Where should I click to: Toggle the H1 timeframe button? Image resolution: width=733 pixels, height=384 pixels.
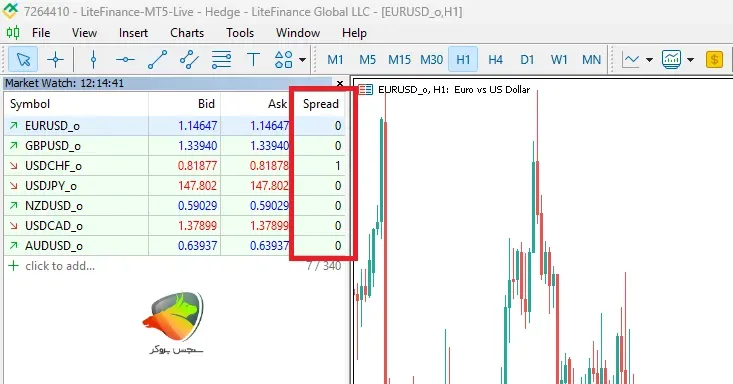point(463,59)
